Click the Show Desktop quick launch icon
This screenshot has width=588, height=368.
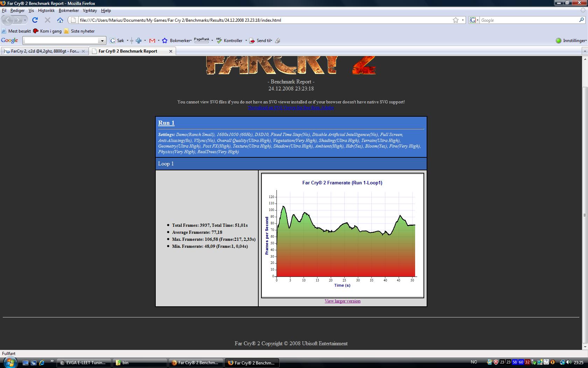26,363
